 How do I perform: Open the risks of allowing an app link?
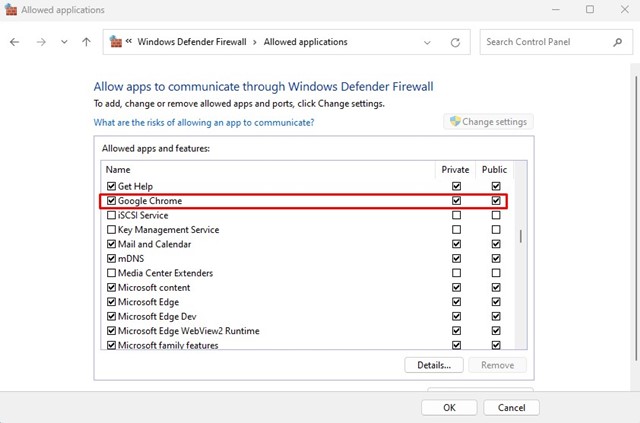204,122
